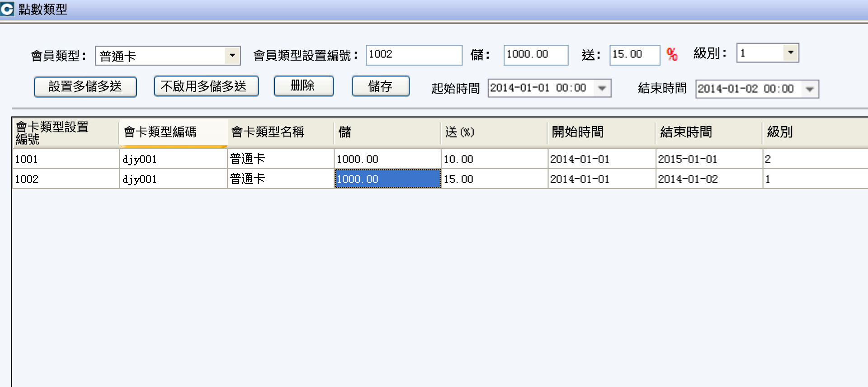
Task: Click the 1000.00 cell in row 1001
Action: pyautogui.click(x=387, y=159)
